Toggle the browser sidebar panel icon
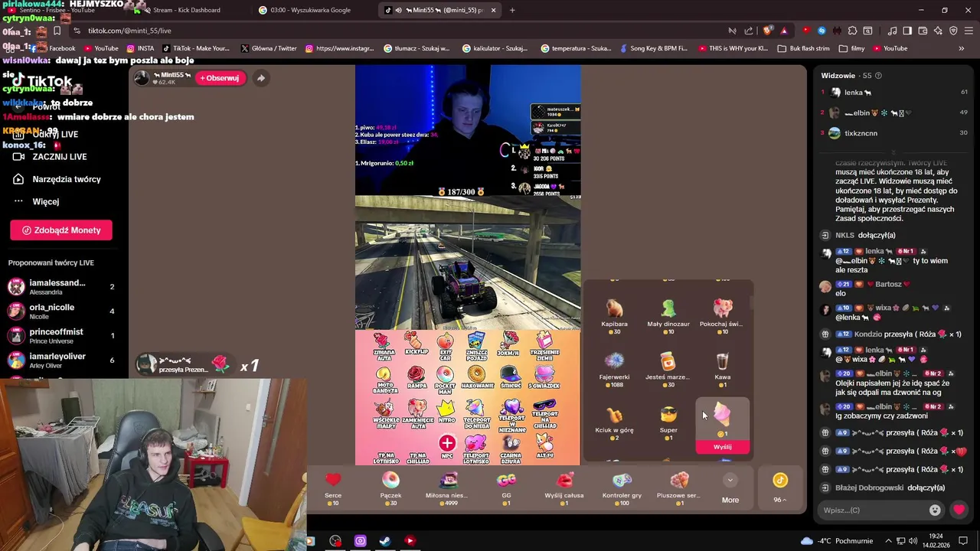 pos(907,31)
